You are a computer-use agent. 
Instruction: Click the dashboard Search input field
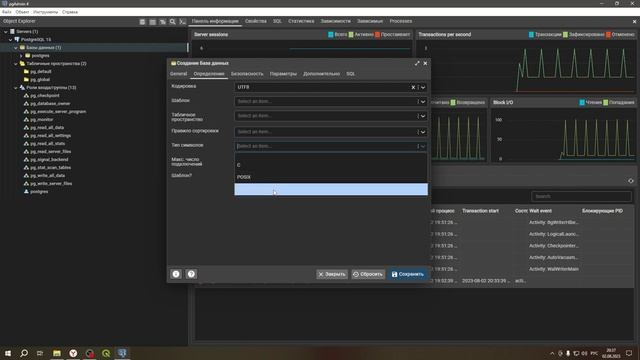581,196
